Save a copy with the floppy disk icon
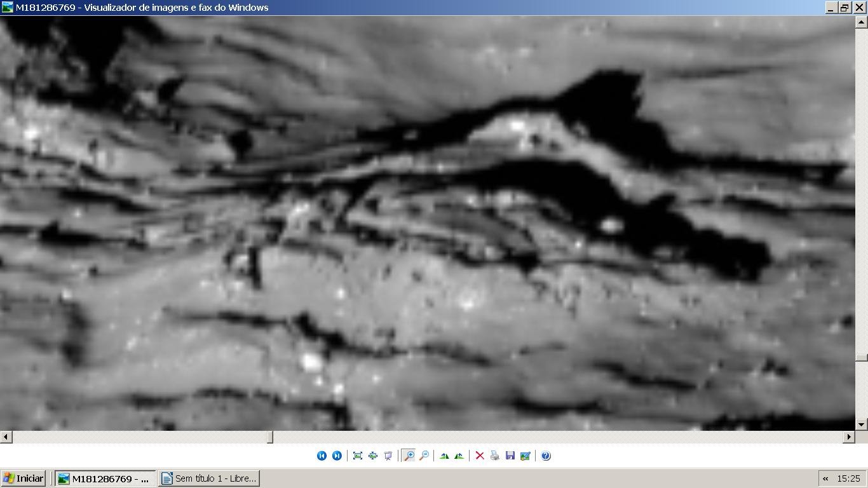This screenshot has height=488, width=868. (510, 456)
